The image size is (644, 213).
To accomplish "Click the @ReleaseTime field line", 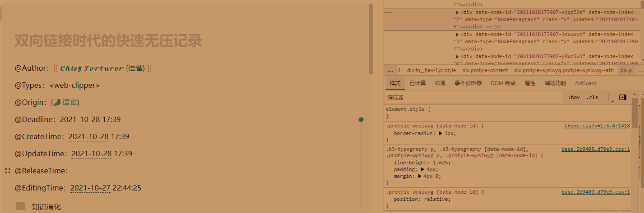I will coord(41,171).
